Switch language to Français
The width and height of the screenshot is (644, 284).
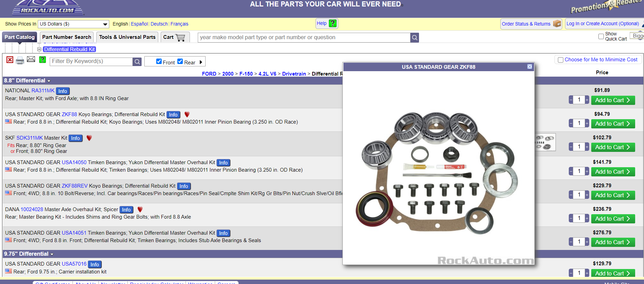[179, 24]
